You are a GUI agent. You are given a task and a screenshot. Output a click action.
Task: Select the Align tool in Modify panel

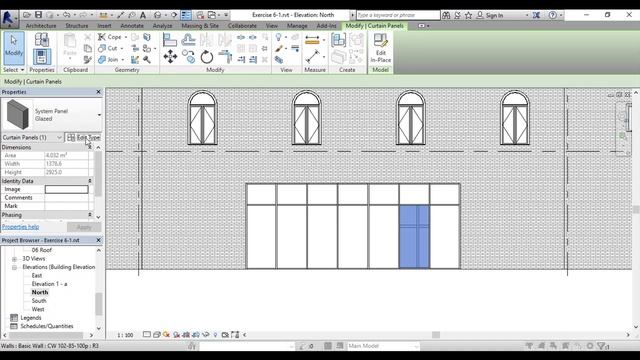pyautogui.click(x=170, y=40)
